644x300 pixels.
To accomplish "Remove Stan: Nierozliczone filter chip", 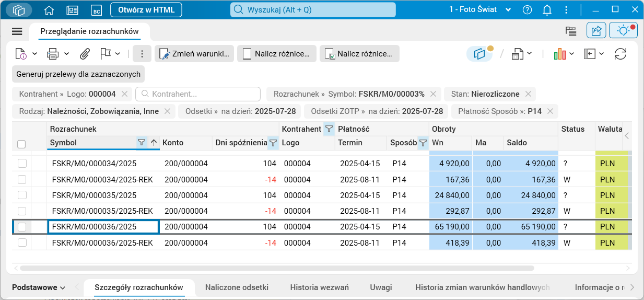I will click(528, 94).
